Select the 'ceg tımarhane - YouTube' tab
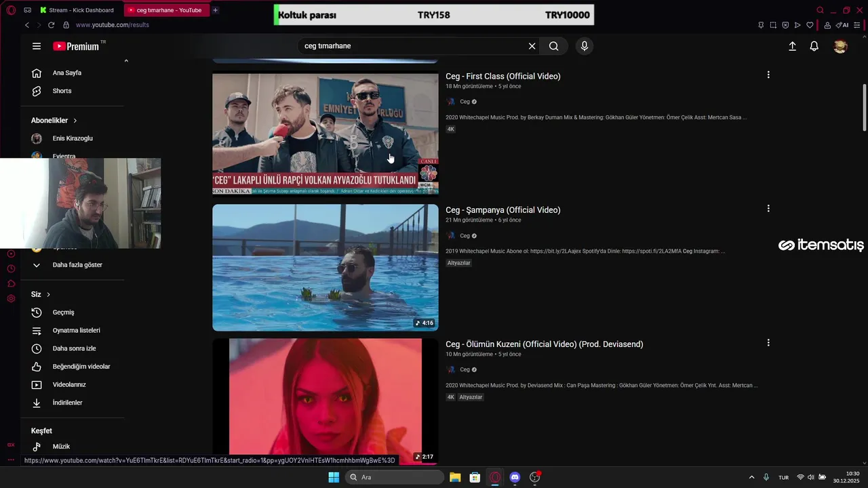 tap(167, 10)
